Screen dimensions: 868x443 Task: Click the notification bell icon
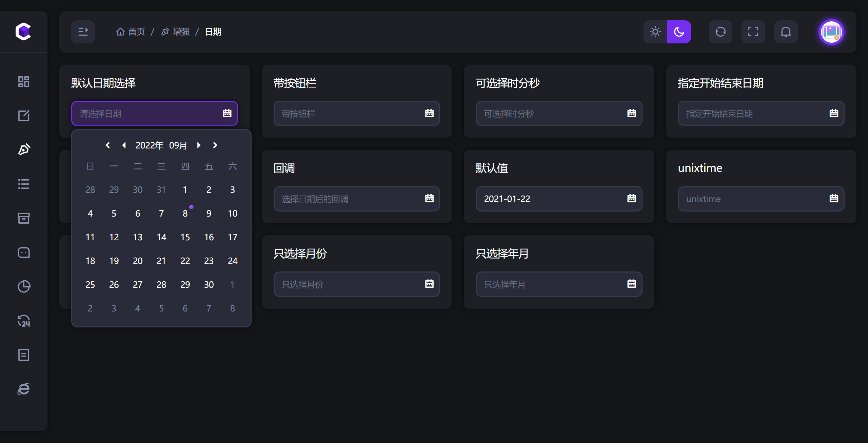[786, 32]
